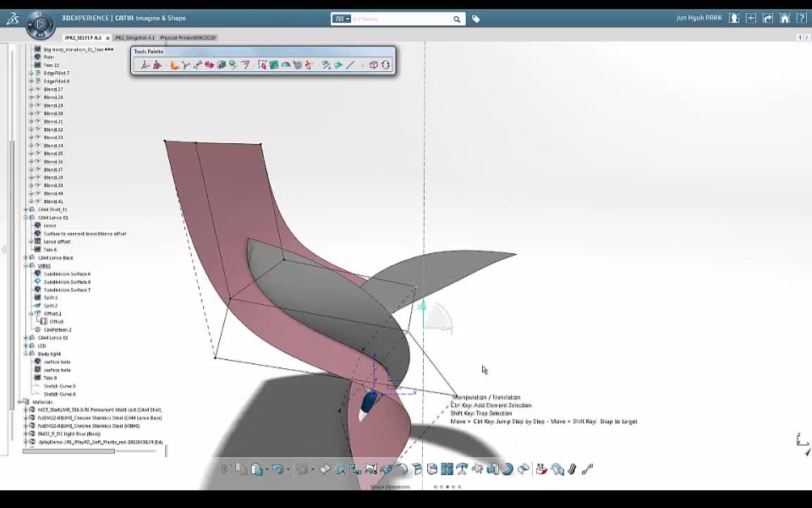Select the BMDI light Blue (Body) material
The height and width of the screenshot is (508, 812).
tap(69, 433)
